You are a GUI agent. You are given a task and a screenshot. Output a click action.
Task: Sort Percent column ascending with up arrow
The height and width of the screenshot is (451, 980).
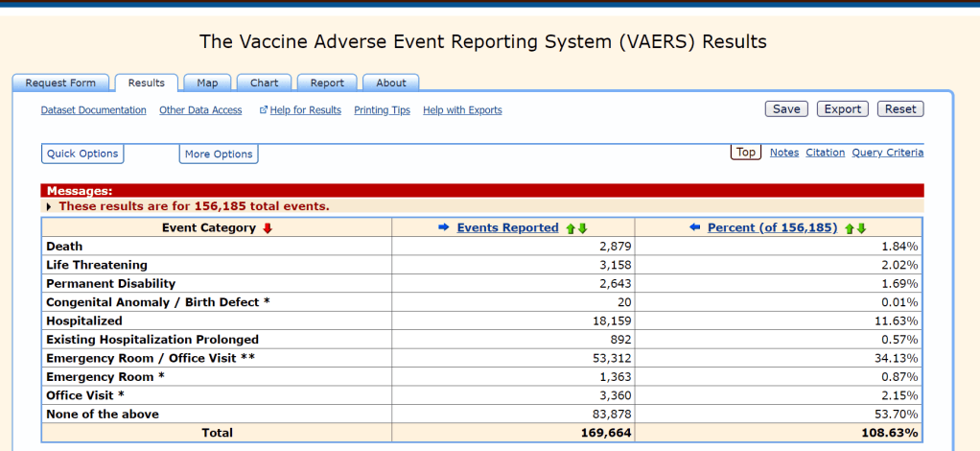pos(849,228)
